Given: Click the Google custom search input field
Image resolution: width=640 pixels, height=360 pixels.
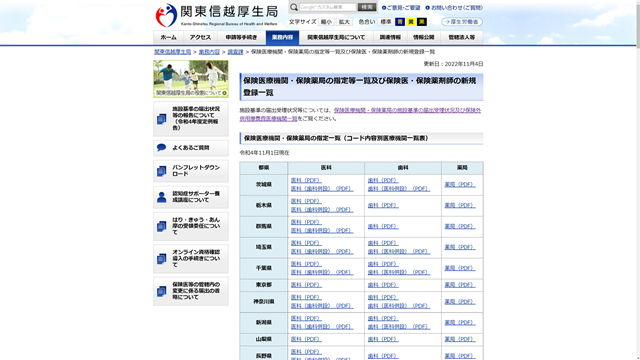Looking at the screenshot, I should click(328, 7).
